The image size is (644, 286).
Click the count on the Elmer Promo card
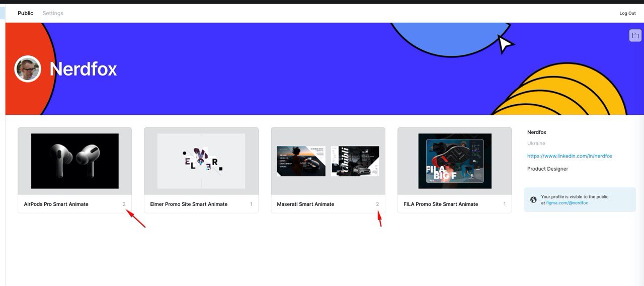click(x=251, y=204)
